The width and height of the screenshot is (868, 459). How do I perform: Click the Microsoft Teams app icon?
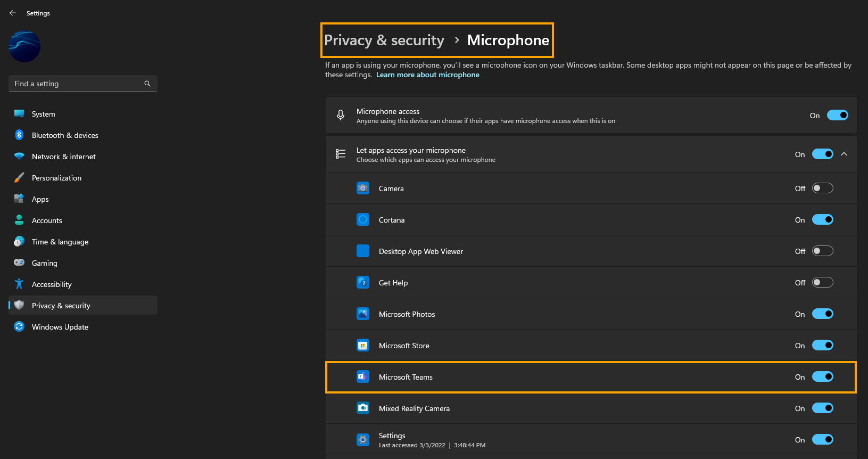coord(363,376)
